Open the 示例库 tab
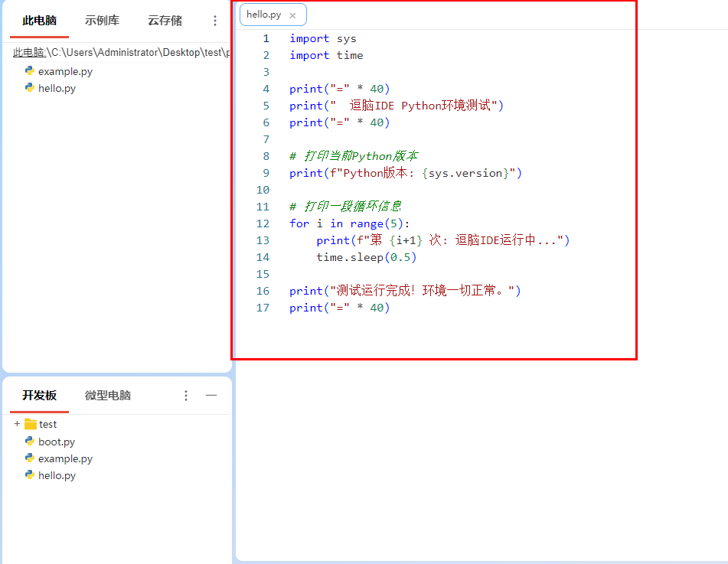The height and width of the screenshot is (564, 728). pyautogui.click(x=102, y=21)
